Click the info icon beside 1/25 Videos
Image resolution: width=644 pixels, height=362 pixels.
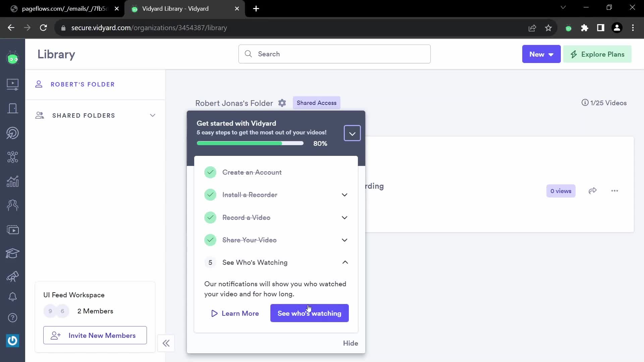(585, 103)
